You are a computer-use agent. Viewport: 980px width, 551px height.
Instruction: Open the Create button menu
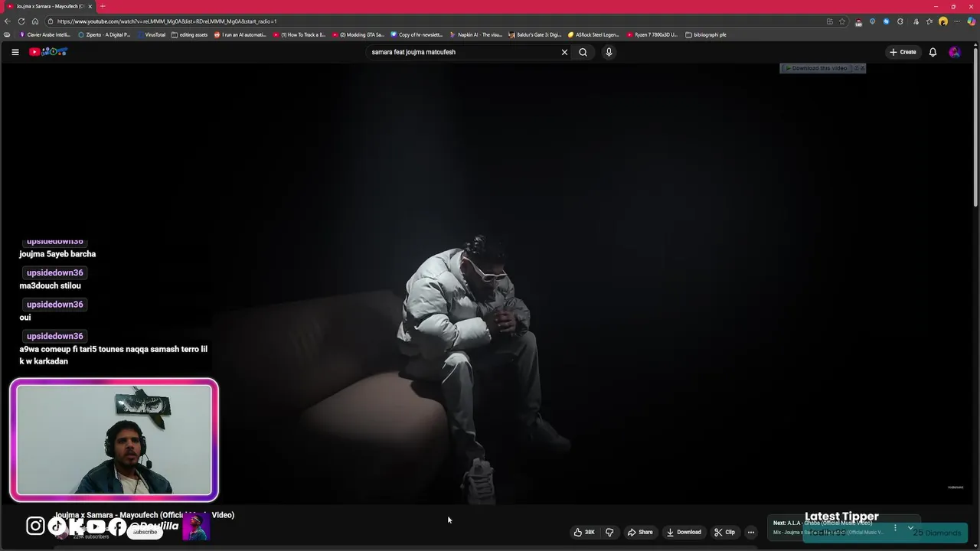point(903,52)
